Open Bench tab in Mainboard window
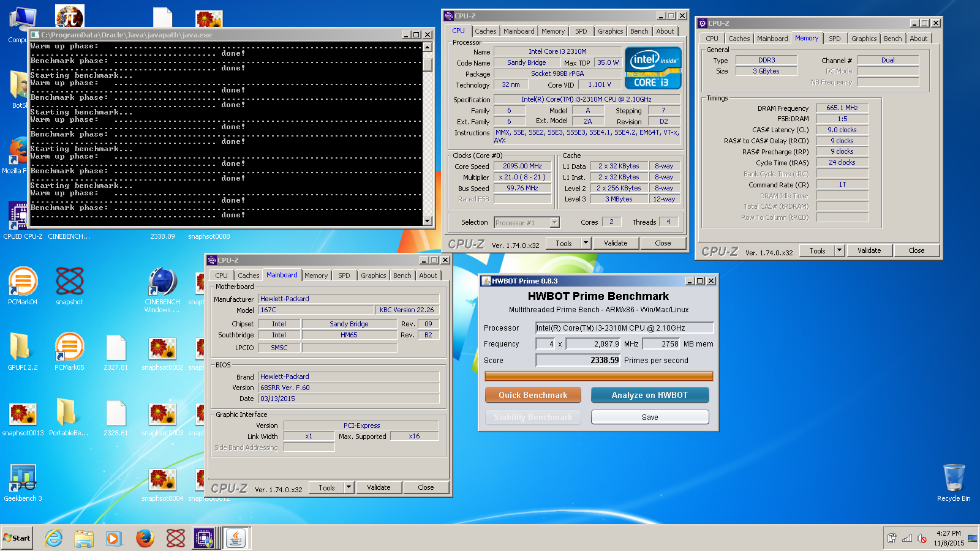Viewport: 980px width, 551px height. tap(402, 275)
